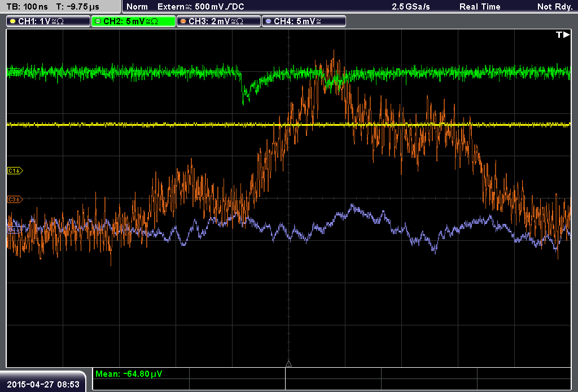Select the highlighted CH2: 5mV channel tab
The width and height of the screenshot is (578, 392).
tap(133, 21)
